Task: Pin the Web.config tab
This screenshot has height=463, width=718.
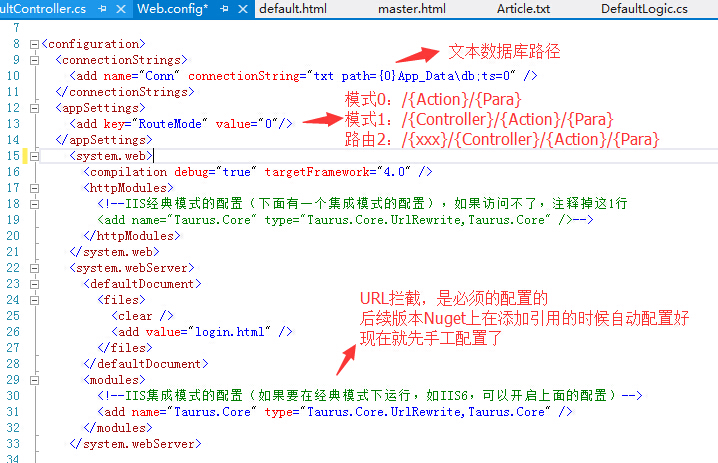Action: (224, 9)
